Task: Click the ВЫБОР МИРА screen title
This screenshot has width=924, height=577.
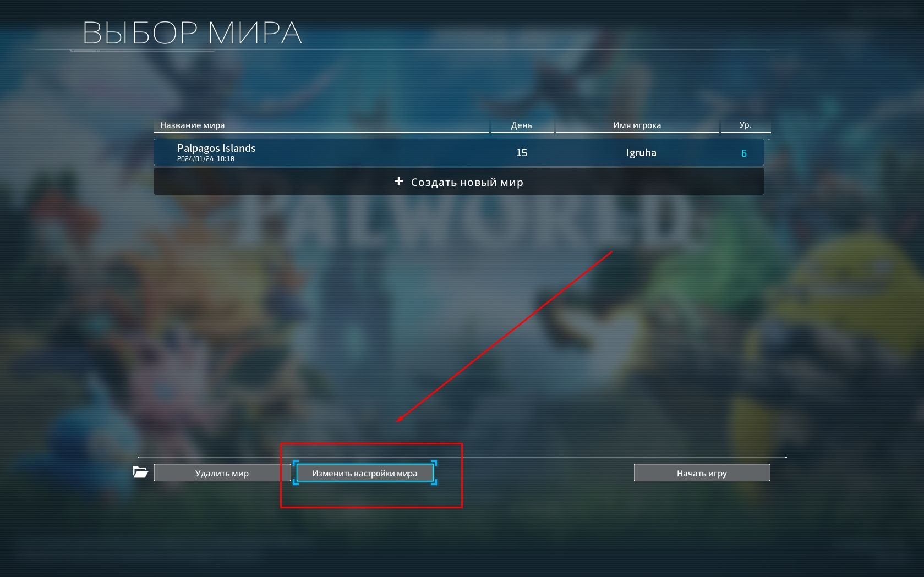Action: (x=192, y=33)
